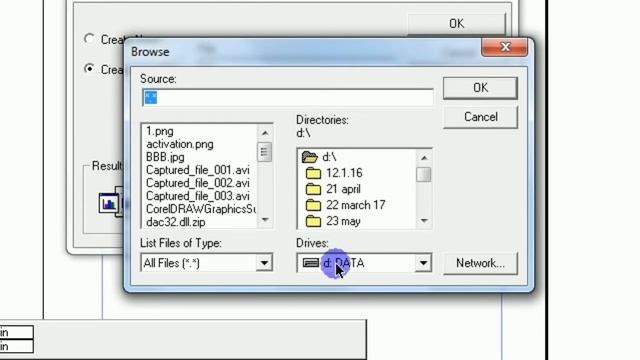Select Captured_file_002.avi
Image resolution: width=640 pixels, height=360 pixels.
pyautogui.click(x=198, y=183)
